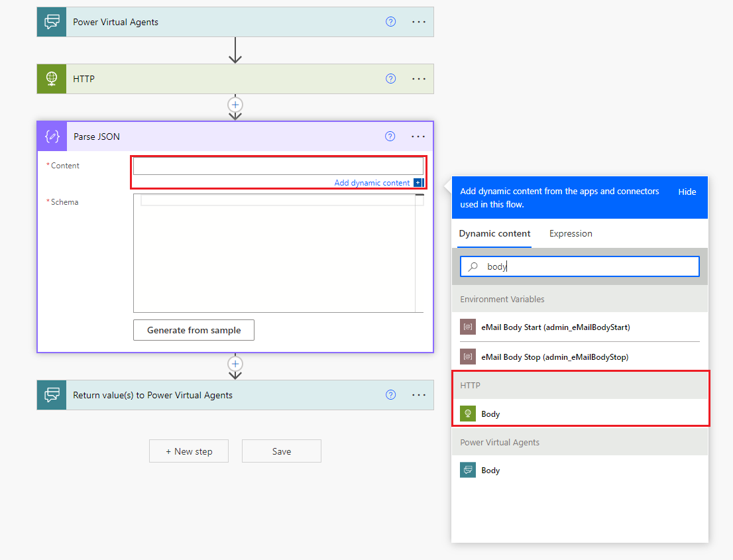Click the Power Virtual Agents trigger icon
The image size is (733, 560).
[x=52, y=22]
